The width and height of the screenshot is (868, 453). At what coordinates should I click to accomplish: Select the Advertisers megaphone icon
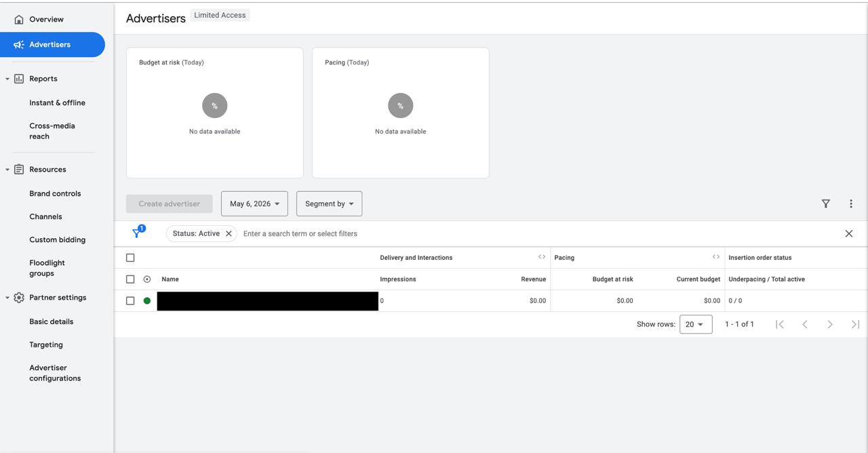point(19,45)
